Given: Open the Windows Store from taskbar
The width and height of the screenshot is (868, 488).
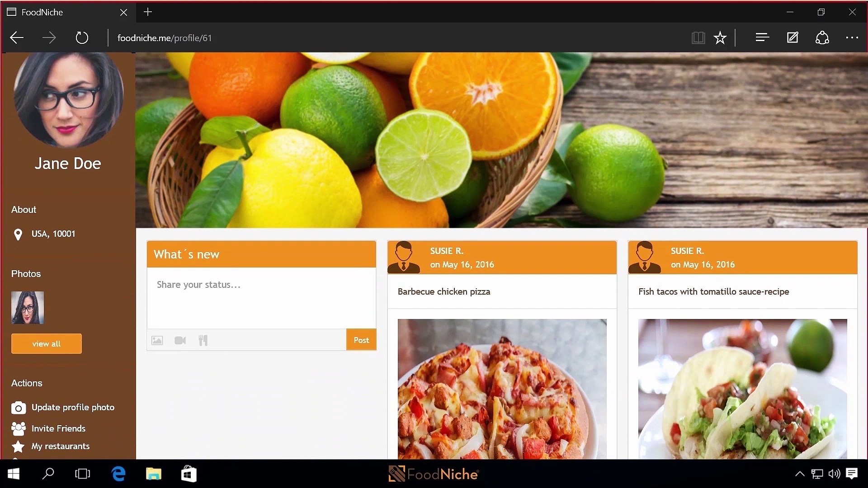Looking at the screenshot, I should 189,474.
